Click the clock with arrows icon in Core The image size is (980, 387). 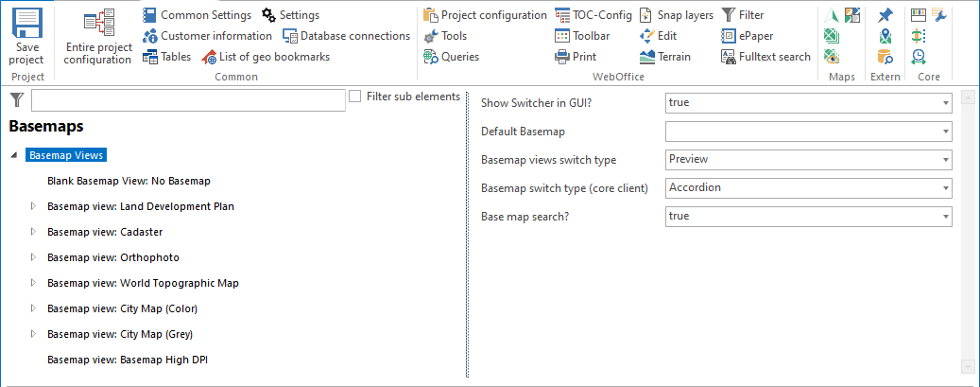[919, 57]
